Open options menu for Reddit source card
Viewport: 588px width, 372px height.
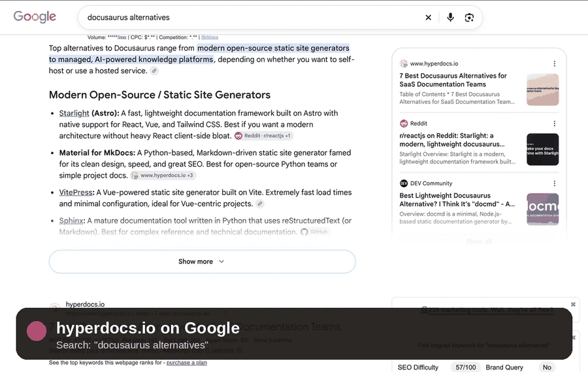(x=554, y=124)
